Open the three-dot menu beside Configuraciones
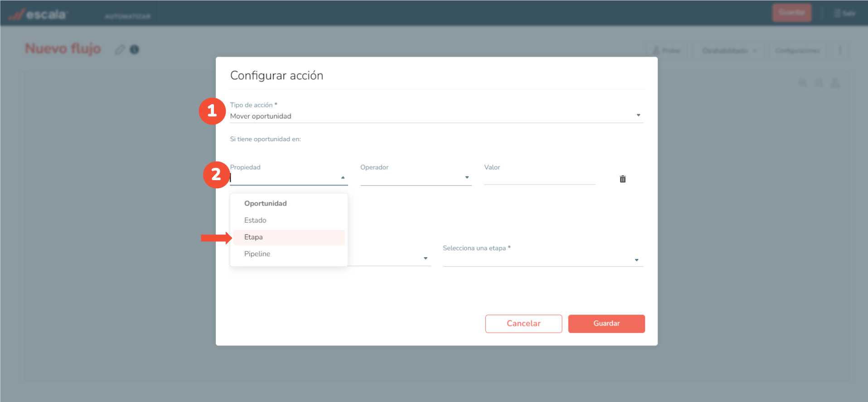This screenshot has height=402, width=868. (x=840, y=51)
